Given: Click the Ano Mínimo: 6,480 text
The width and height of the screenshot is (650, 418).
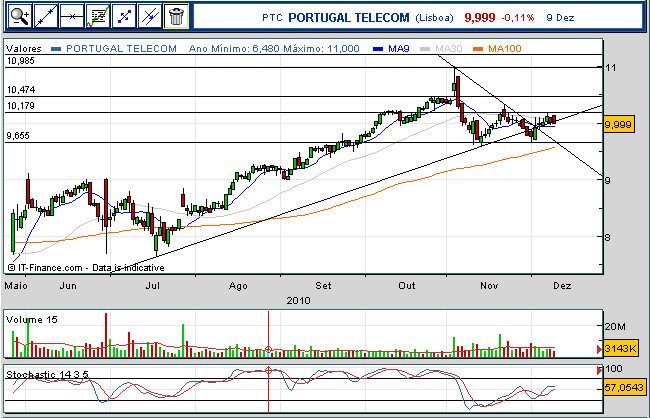Looking at the screenshot, I should 235,49.
